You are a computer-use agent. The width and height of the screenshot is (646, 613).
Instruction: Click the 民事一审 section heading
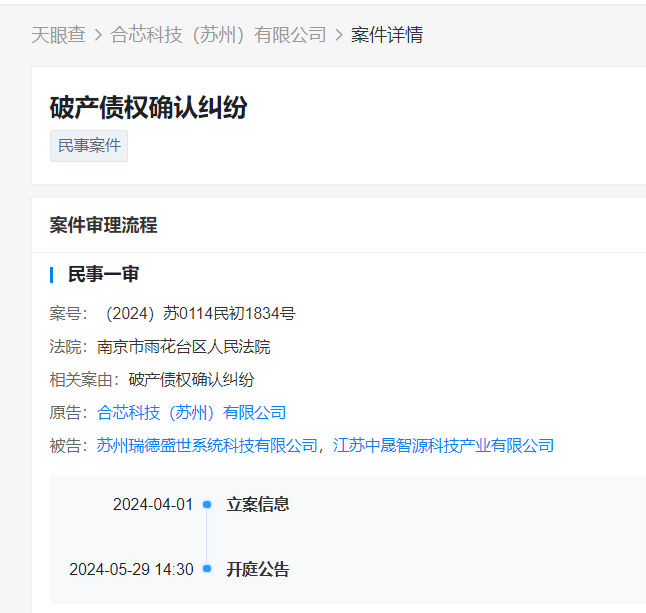tap(103, 274)
